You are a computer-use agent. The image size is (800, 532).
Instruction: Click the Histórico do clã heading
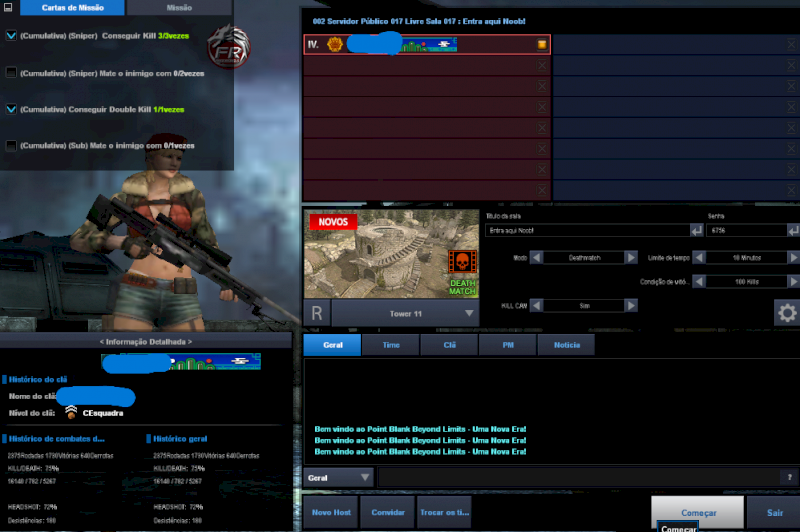pos(38,379)
